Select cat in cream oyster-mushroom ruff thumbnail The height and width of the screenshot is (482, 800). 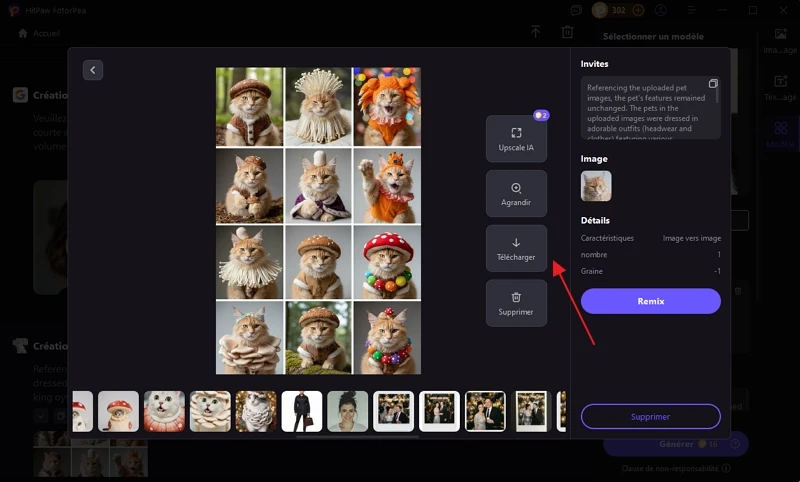point(210,412)
